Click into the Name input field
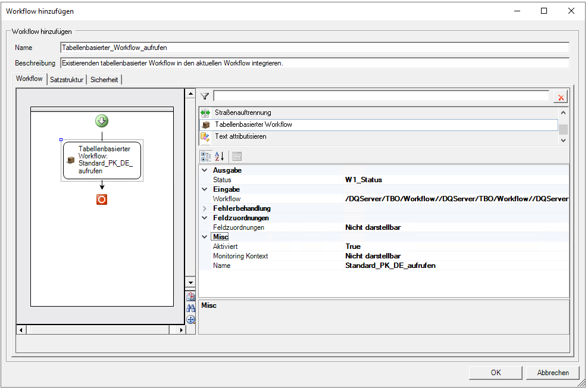This screenshot has height=390, width=588. pyautogui.click(x=315, y=48)
